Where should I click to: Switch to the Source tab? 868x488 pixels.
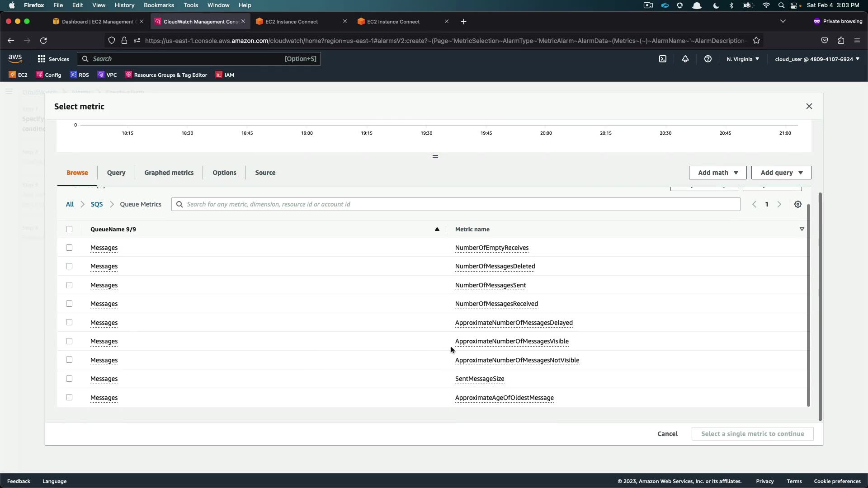tap(265, 173)
